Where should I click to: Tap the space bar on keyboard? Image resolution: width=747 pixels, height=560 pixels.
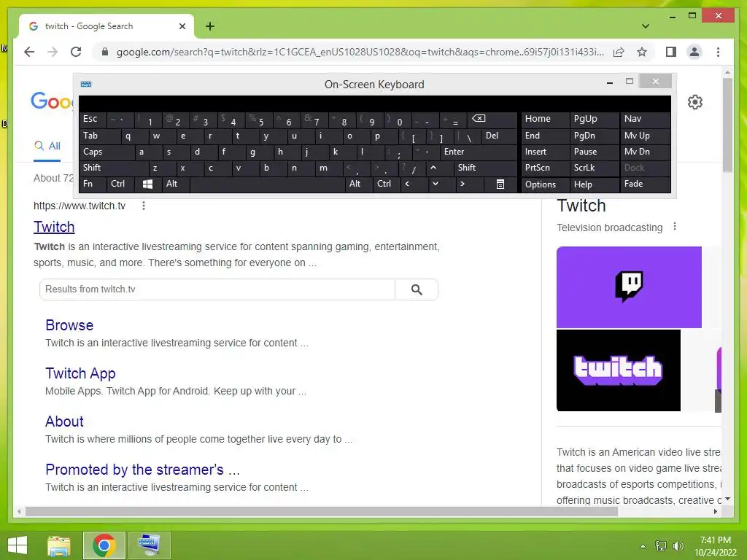267,184
